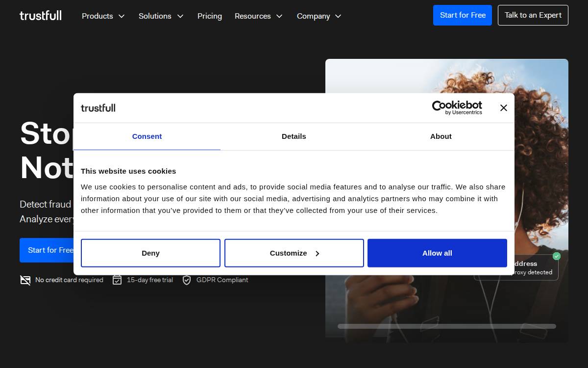Viewport: 588px width, 368px height.
Task: Open the Pricing page
Action: click(x=210, y=16)
